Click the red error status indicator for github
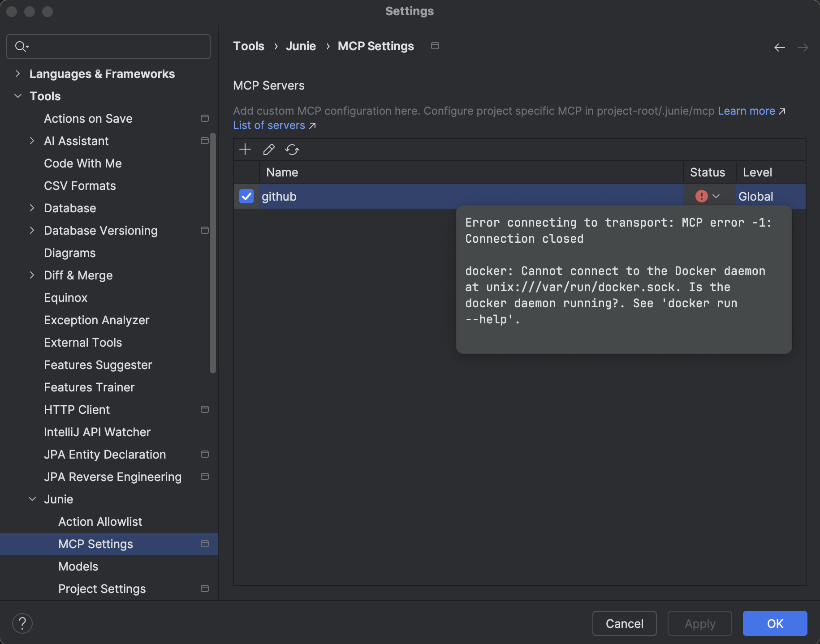This screenshot has height=644, width=820. [702, 196]
